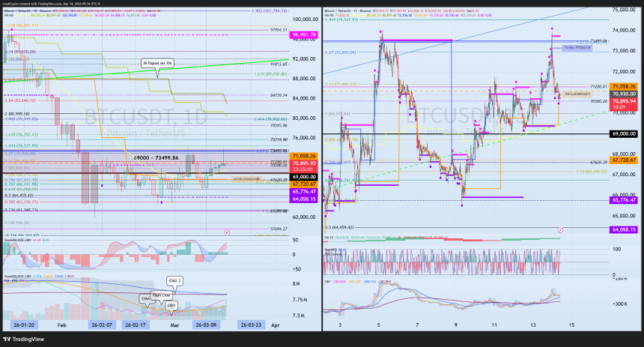Click the Apr label on time axis

pyautogui.click(x=275, y=325)
